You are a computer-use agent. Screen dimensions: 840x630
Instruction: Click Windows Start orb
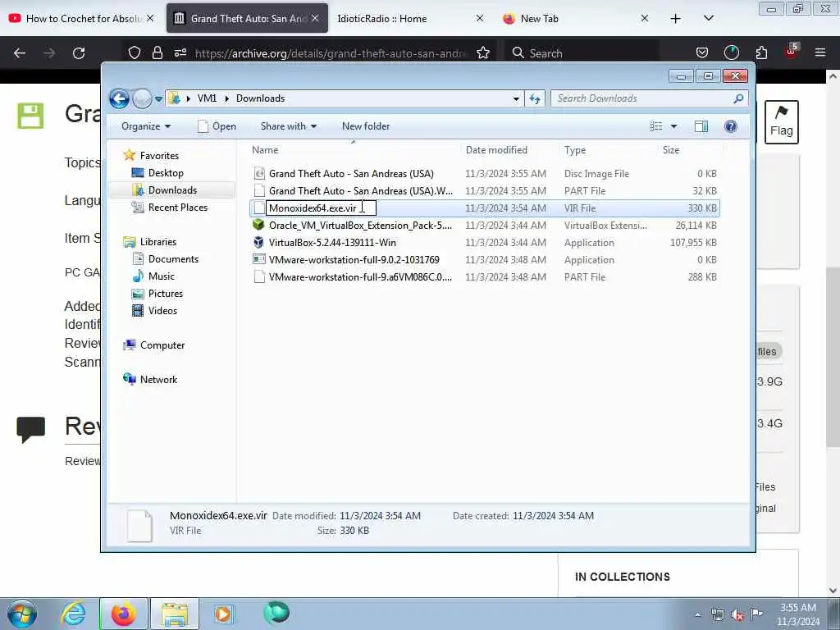[22, 614]
